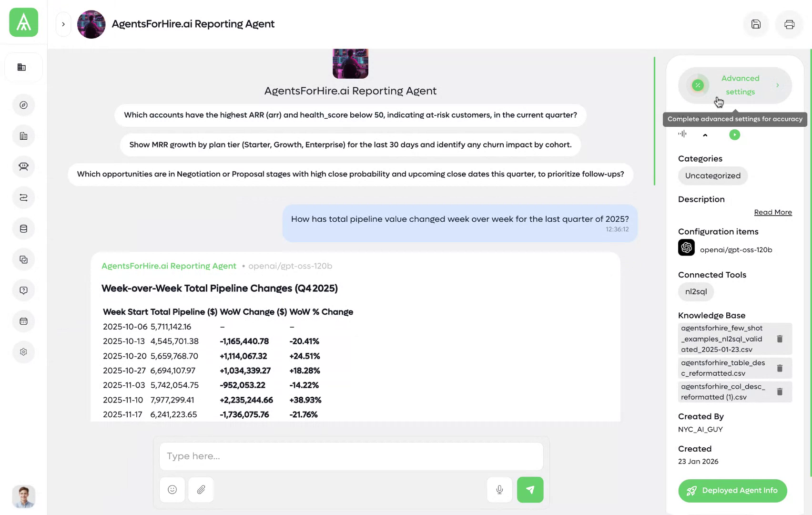Click the 2025-11-17 week start cell
This screenshot has height=515, width=812.
tap(123, 415)
